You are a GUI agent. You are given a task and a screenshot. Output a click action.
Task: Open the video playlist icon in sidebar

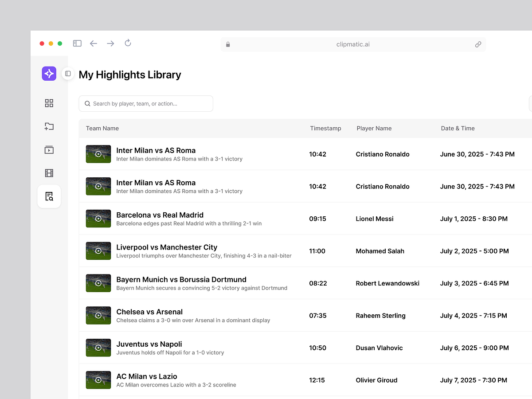49,150
